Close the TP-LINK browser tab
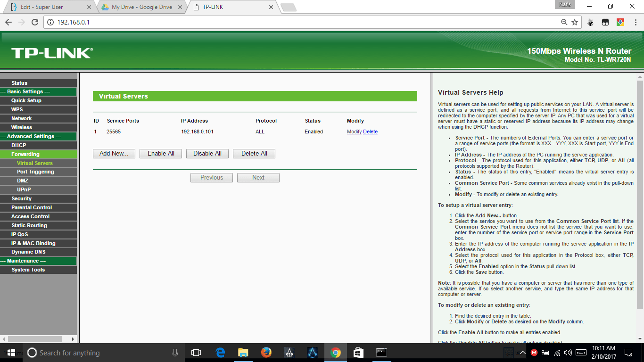Image resolution: width=644 pixels, height=362 pixels. coord(271,7)
